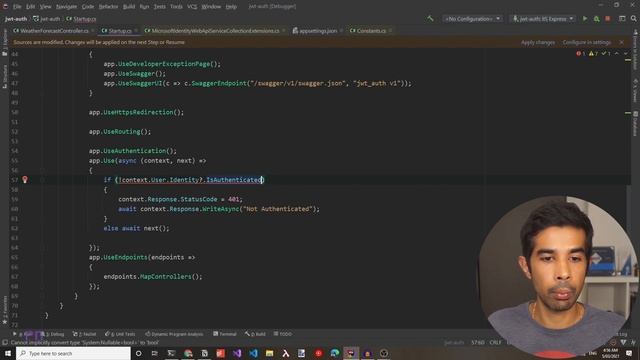Viewport: 640px width, 360px height.
Task: Click the Cortana circle icon in taskbar
Action: coord(138,353)
